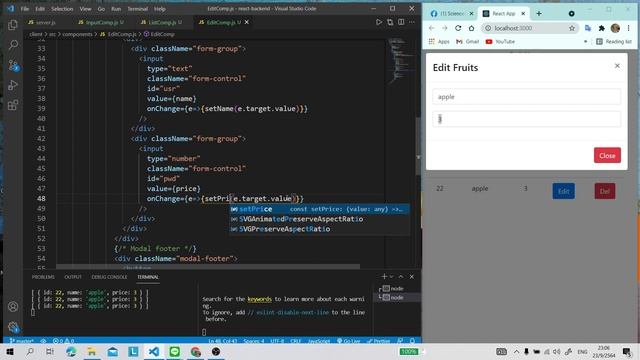This screenshot has width=640, height=360.
Task: Open the File menu in VS Code
Action: pos(25,9)
